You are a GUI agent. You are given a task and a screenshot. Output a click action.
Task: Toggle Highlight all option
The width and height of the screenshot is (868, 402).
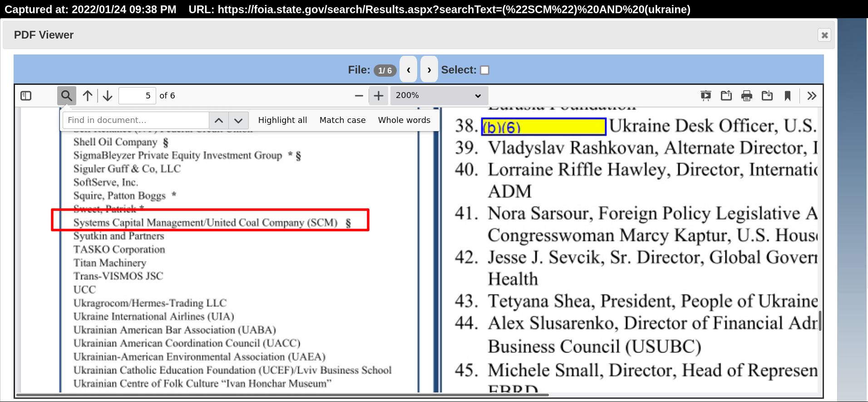pyautogui.click(x=282, y=120)
